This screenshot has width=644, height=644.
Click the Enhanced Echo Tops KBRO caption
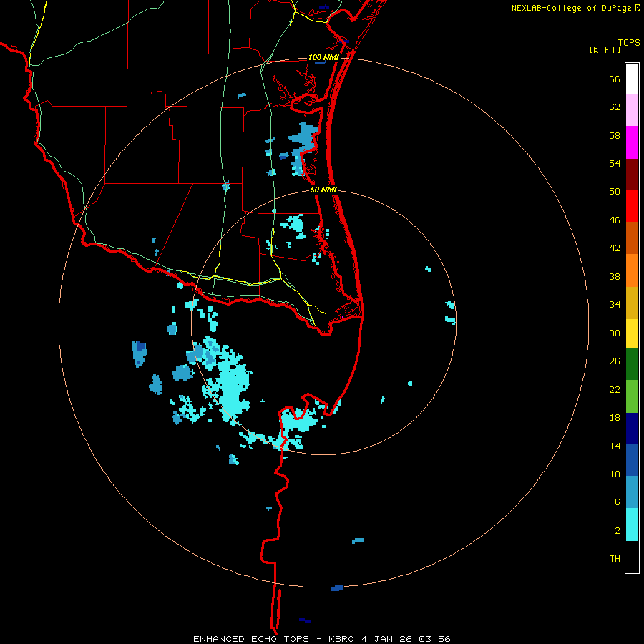coord(322,639)
